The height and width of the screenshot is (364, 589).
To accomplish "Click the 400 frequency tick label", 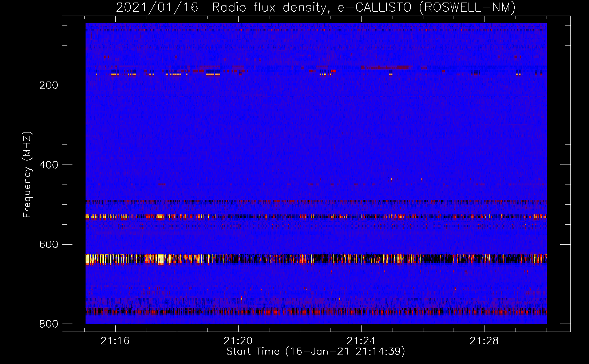I will tap(49, 165).
